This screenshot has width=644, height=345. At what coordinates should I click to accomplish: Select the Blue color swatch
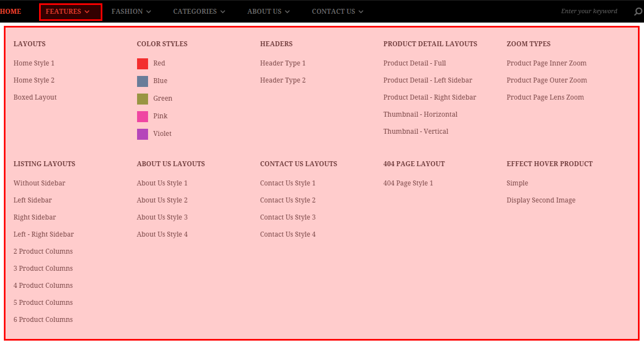pyautogui.click(x=143, y=81)
